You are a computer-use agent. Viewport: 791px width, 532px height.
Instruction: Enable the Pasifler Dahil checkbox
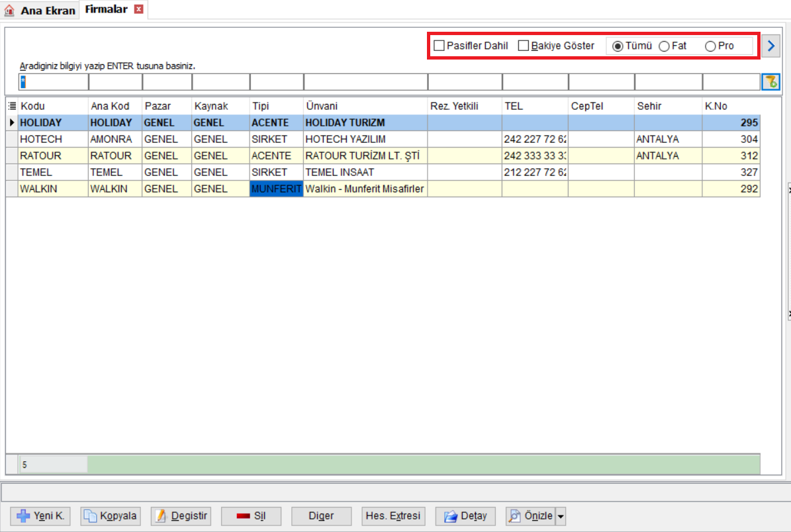pyautogui.click(x=440, y=46)
